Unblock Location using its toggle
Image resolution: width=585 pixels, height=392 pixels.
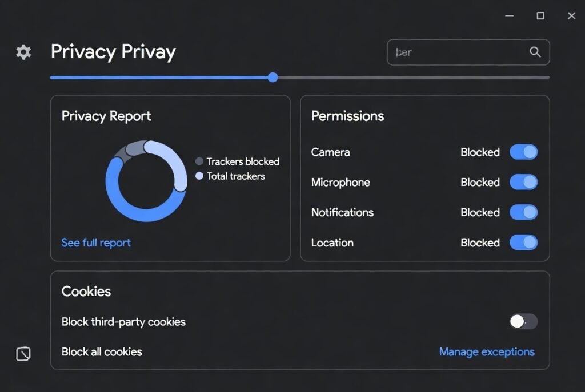point(524,243)
